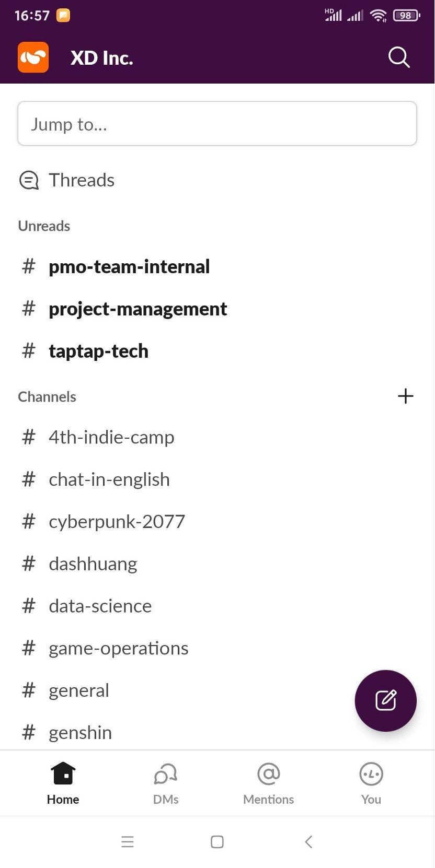The width and height of the screenshot is (435, 868).
Task: Open the data-science channel
Action: coord(100,606)
